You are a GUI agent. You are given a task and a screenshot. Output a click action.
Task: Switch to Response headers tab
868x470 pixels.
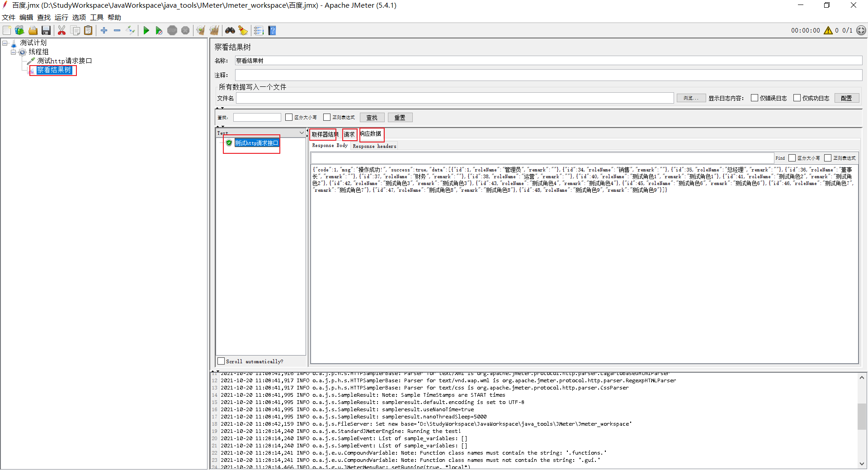click(x=374, y=146)
